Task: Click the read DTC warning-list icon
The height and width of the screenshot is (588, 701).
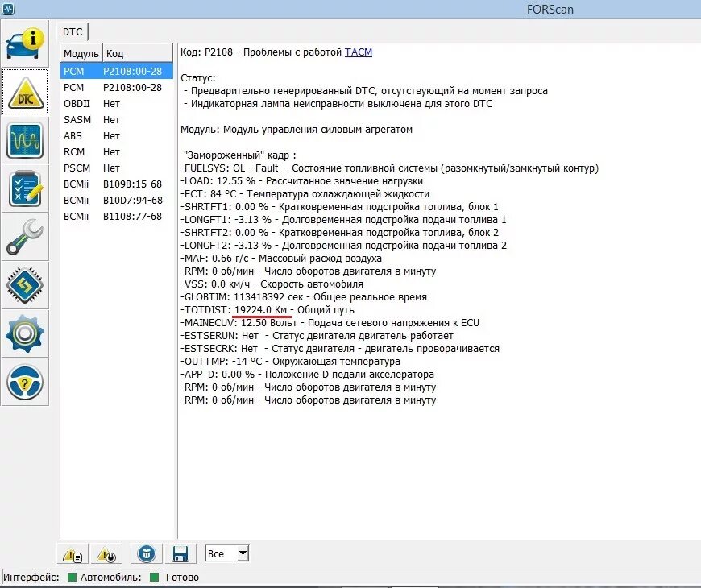Action: tap(73, 554)
